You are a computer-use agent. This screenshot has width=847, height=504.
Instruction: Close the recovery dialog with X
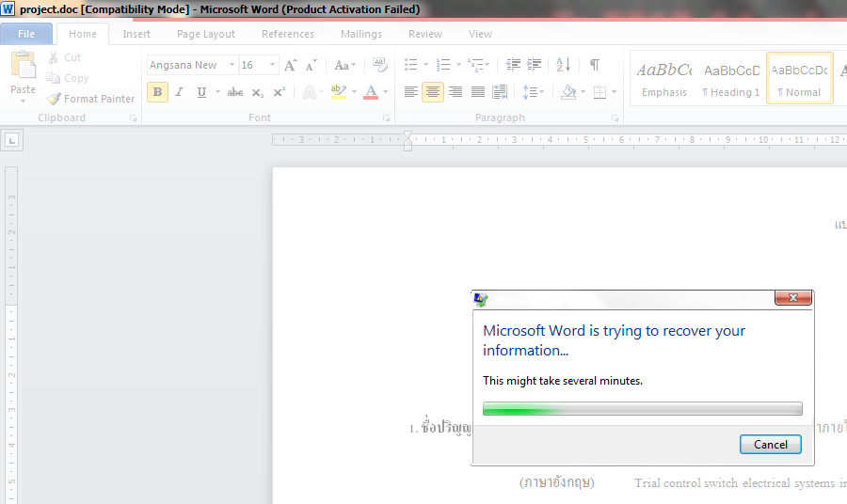793,298
